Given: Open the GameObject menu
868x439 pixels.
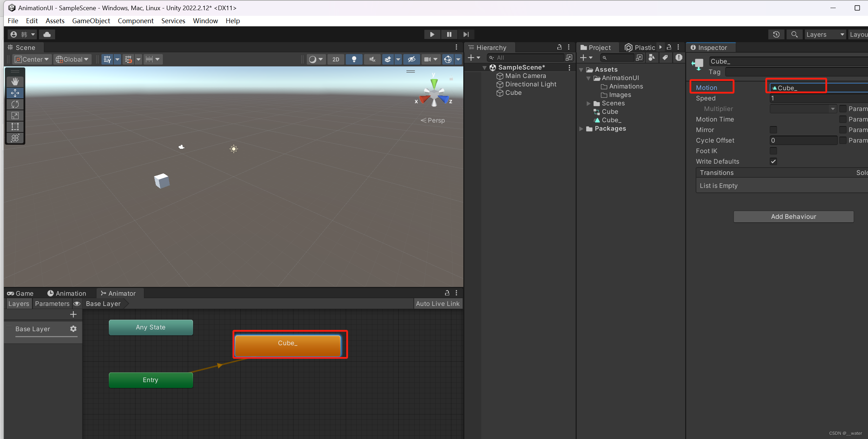Looking at the screenshot, I should pyautogui.click(x=91, y=21).
